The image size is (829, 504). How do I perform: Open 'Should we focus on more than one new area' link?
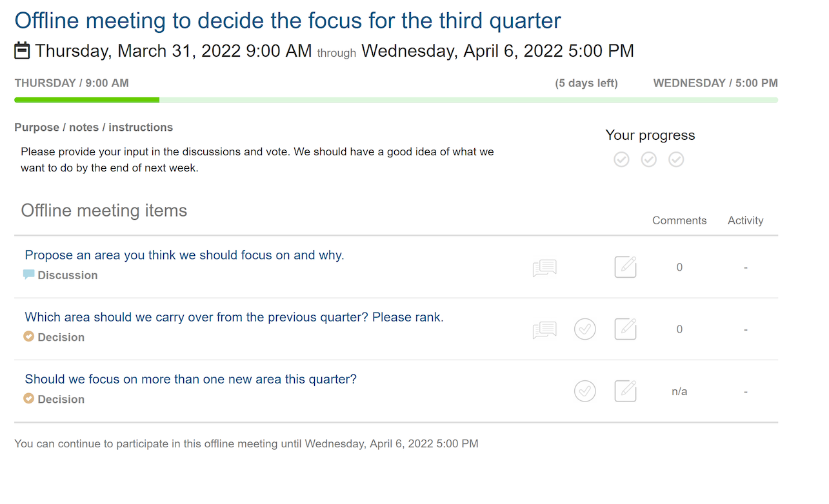(x=190, y=379)
